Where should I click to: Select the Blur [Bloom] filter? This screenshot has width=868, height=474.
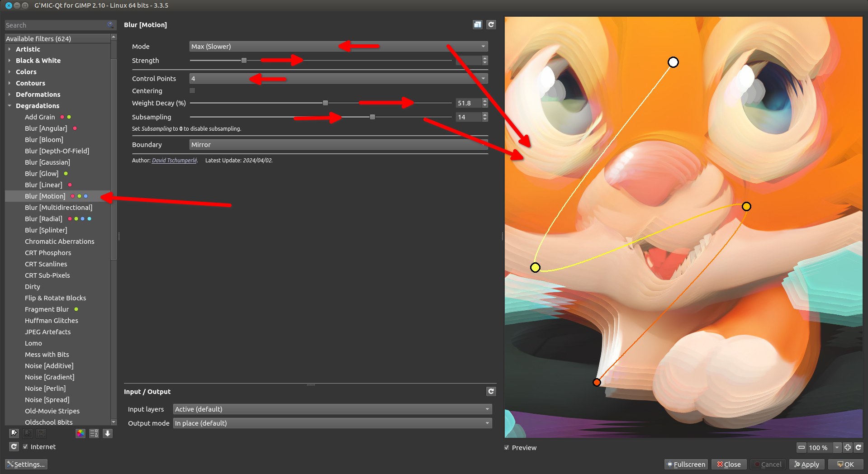pyautogui.click(x=44, y=139)
